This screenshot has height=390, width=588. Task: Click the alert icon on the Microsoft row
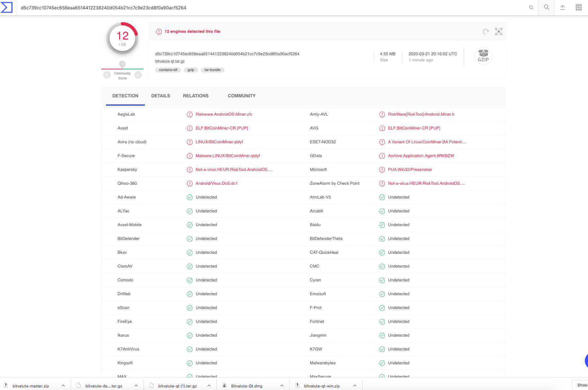[382, 170]
